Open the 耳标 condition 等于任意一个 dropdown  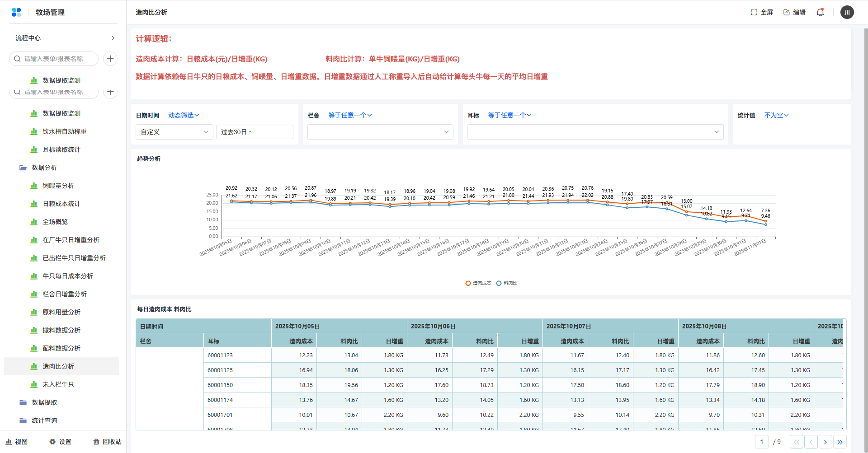click(x=509, y=115)
